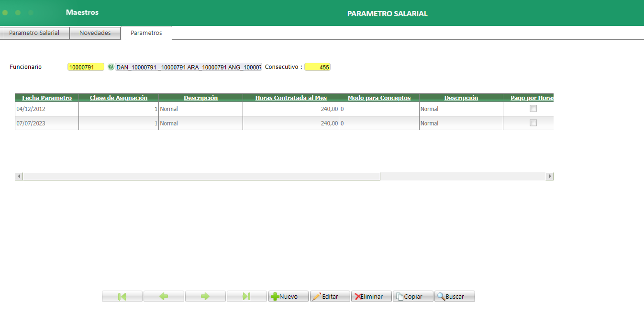Click the Funcionario name field
This screenshot has width=644, height=314.
pyautogui.click(x=189, y=67)
